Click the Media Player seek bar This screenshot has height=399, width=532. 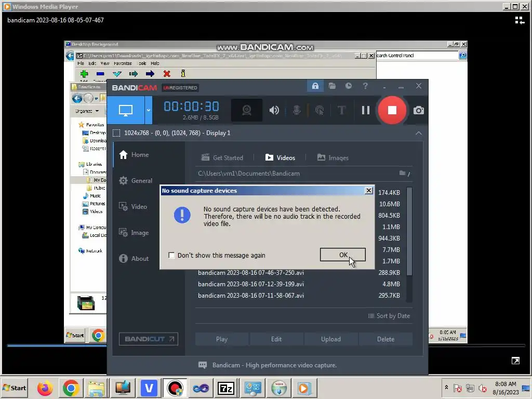tap(266, 345)
